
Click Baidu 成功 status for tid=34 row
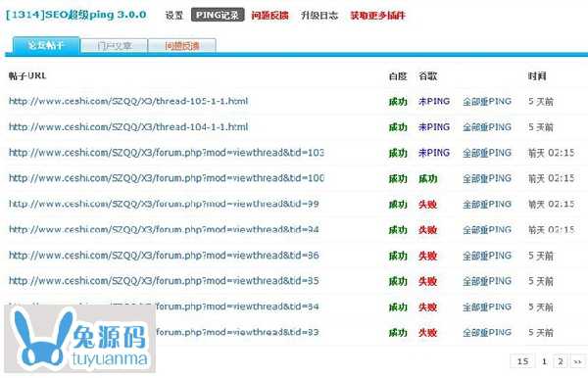[x=398, y=307]
